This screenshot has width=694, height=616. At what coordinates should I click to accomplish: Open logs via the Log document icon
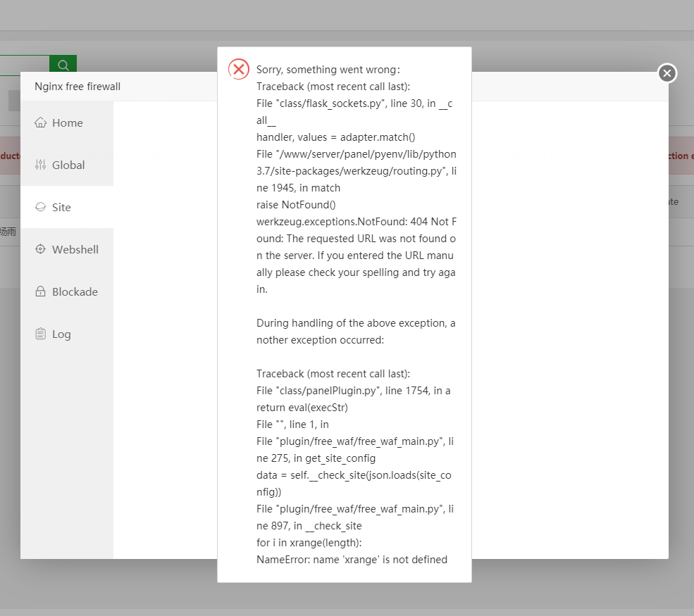[40, 334]
